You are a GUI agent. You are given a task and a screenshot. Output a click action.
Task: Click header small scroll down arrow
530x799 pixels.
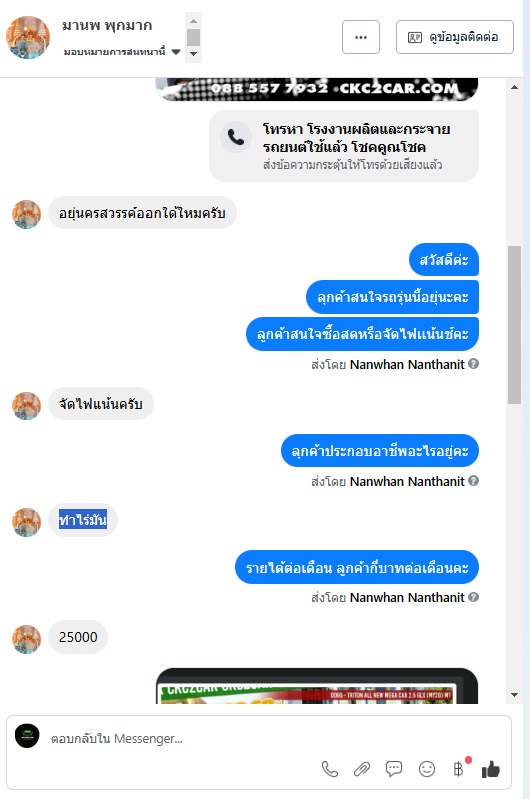click(x=193, y=53)
